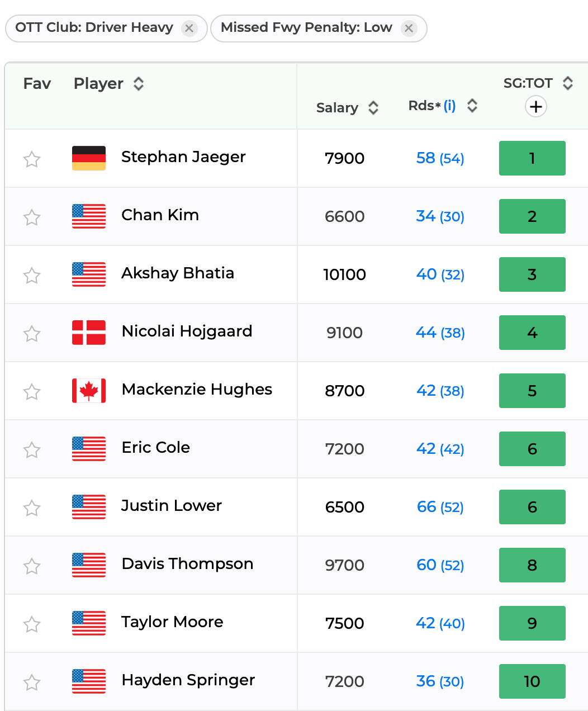588x711 pixels.
Task: Remove the OTT Club: Driver Heavy filter
Action: pos(189,28)
